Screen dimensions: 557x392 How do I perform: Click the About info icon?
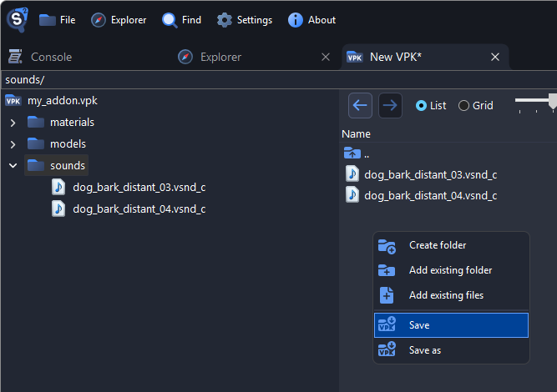[295, 20]
